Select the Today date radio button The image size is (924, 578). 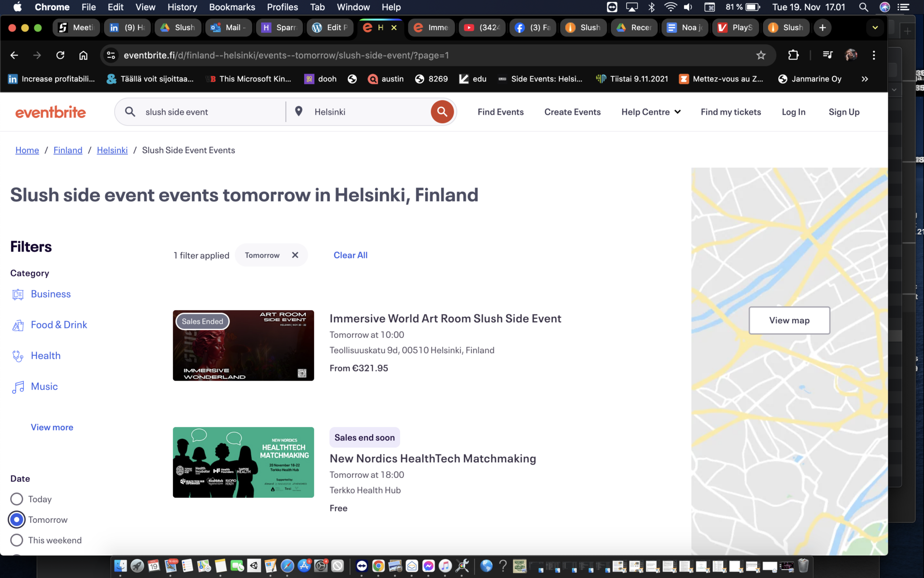coord(17,499)
